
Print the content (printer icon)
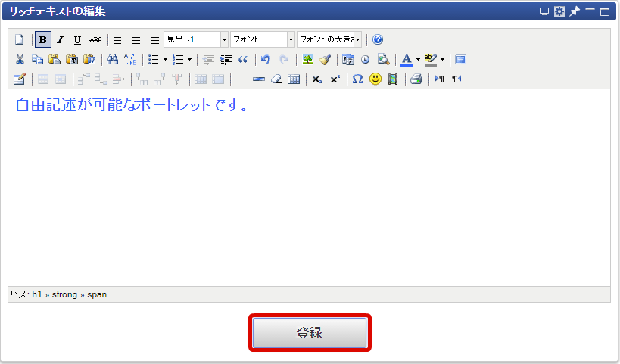coord(416,79)
